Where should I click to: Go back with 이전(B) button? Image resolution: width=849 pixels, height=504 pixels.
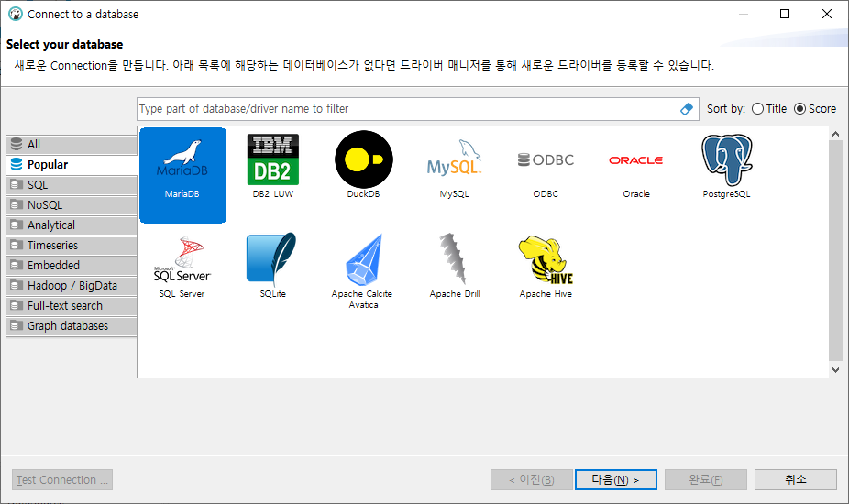(531, 479)
